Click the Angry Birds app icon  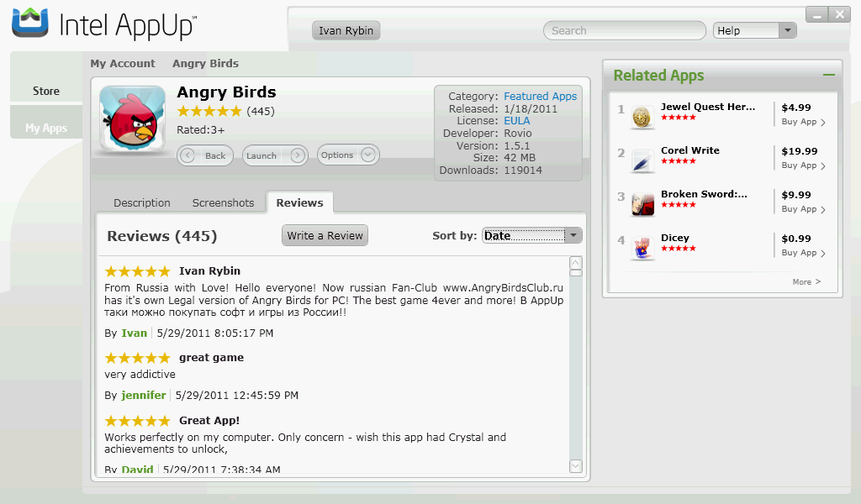click(132, 119)
